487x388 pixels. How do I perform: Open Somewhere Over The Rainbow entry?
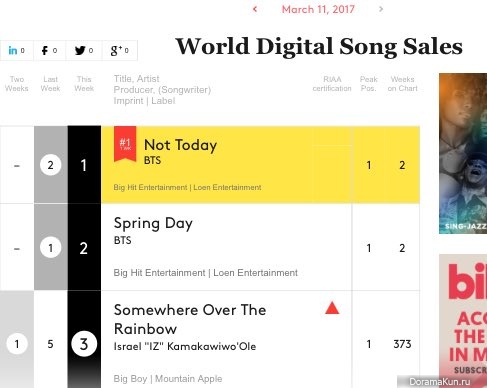point(190,319)
